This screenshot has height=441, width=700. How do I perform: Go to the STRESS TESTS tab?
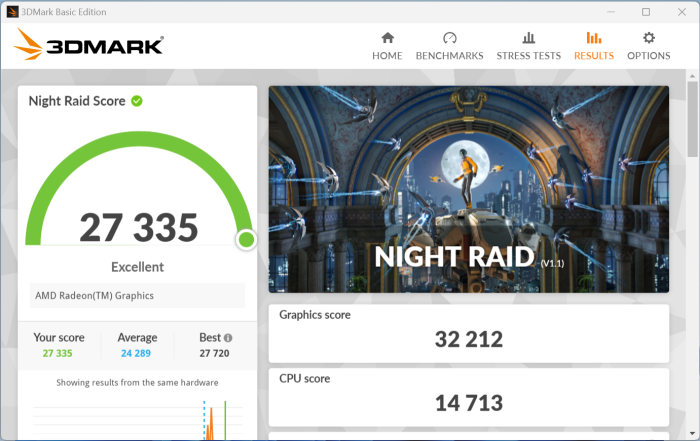pyautogui.click(x=529, y=46)
